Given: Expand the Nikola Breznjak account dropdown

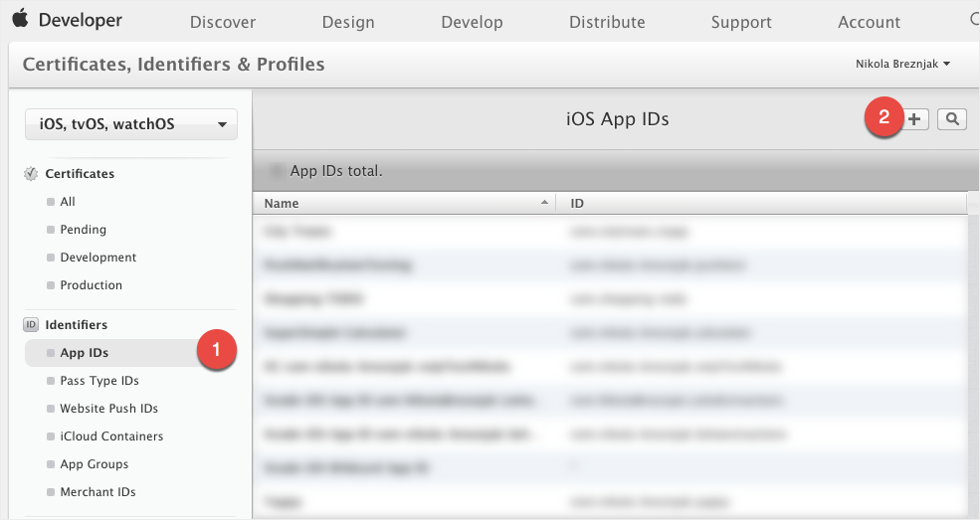Looking at the screenshot, I should tap(902, 64).
